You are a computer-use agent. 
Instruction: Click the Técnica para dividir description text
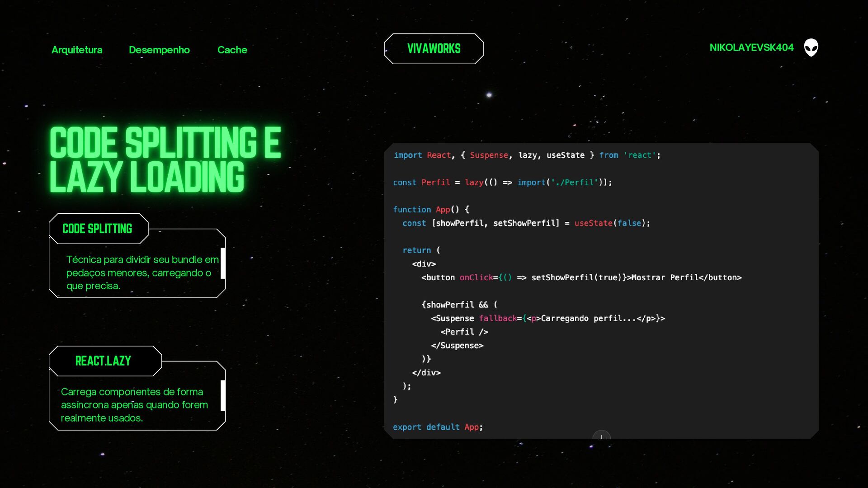click(x=142, y=272)
